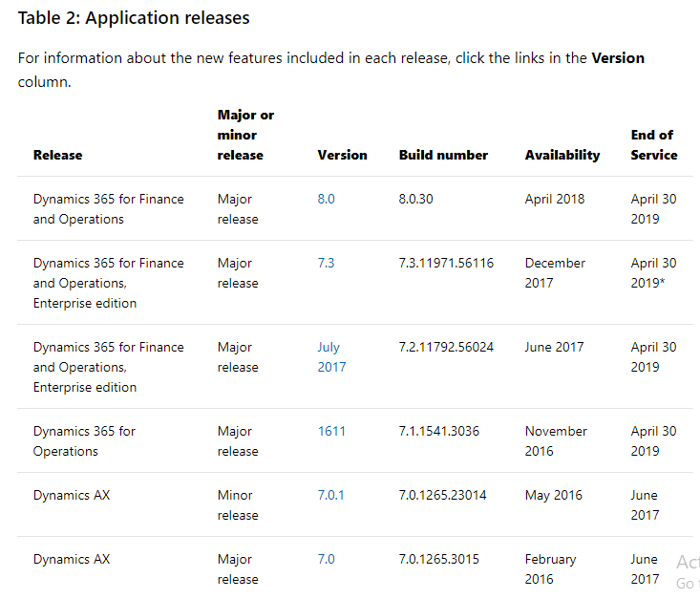
Task: Click the bold Version word in intro
Action: 618,58
